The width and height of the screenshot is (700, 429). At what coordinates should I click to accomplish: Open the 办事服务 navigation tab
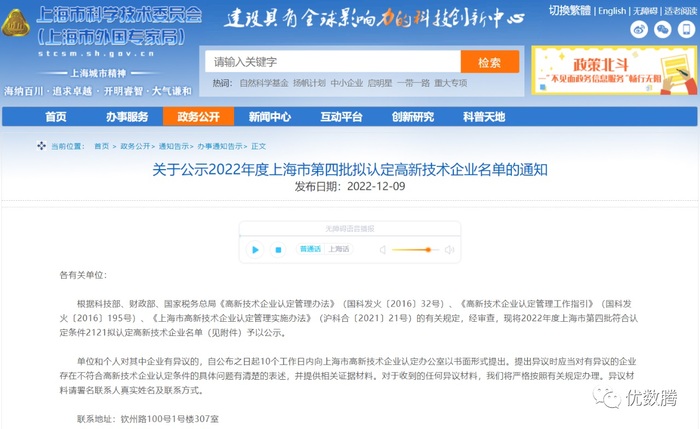[x=127, y=117]
